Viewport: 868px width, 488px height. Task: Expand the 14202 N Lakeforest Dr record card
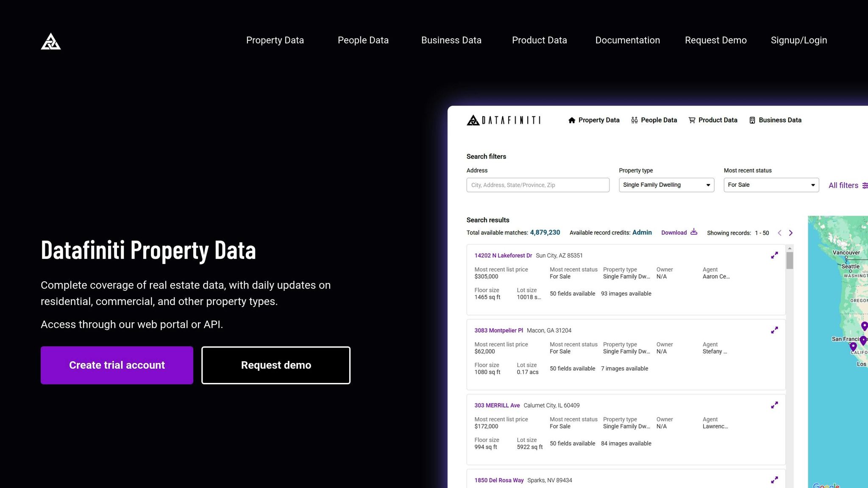774,255
